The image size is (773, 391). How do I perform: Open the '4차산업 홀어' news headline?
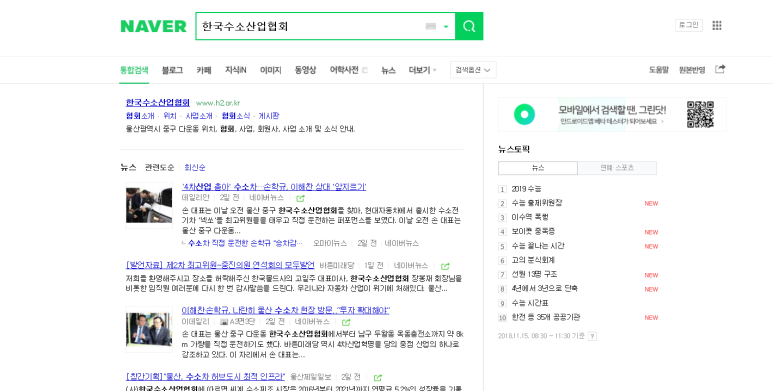click(274, 187)
